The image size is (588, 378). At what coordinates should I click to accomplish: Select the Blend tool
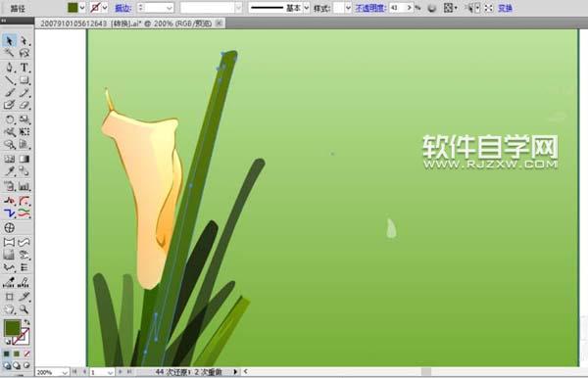[x=24, y=171]
